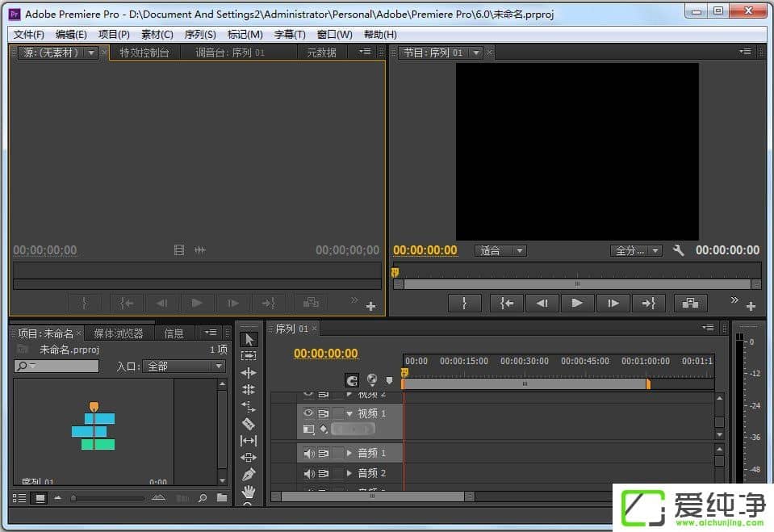Go to in point in program monitor

(x=507, y=303)
